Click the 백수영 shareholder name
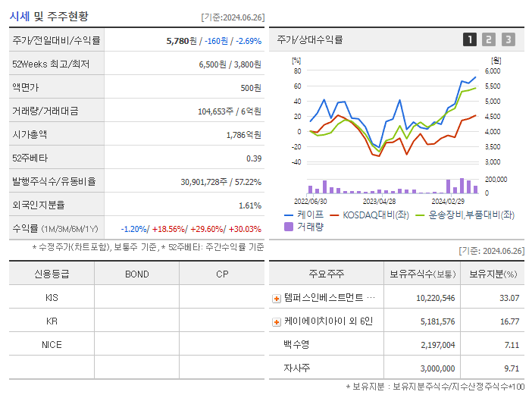532x398 pixels. [x=296, y=345]
